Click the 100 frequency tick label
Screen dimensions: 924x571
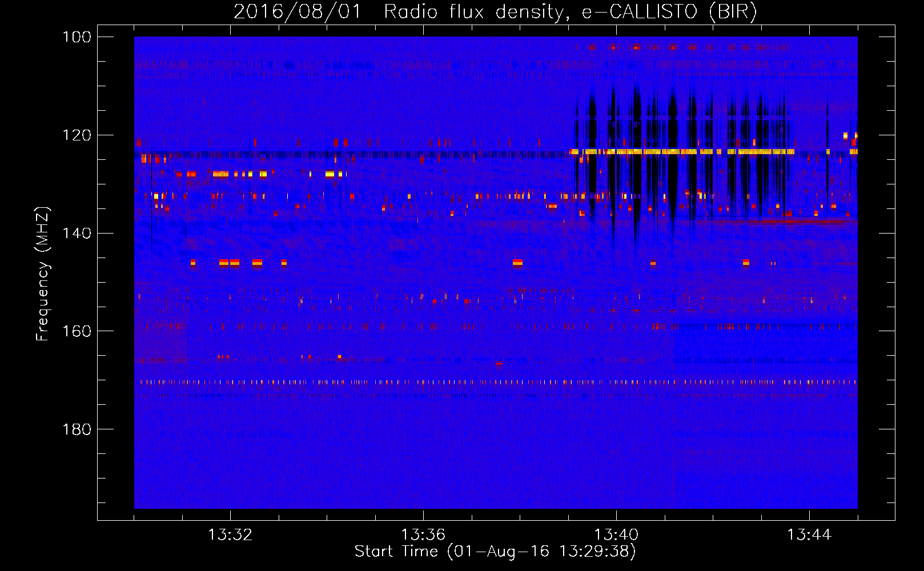(x=77, y=37)
